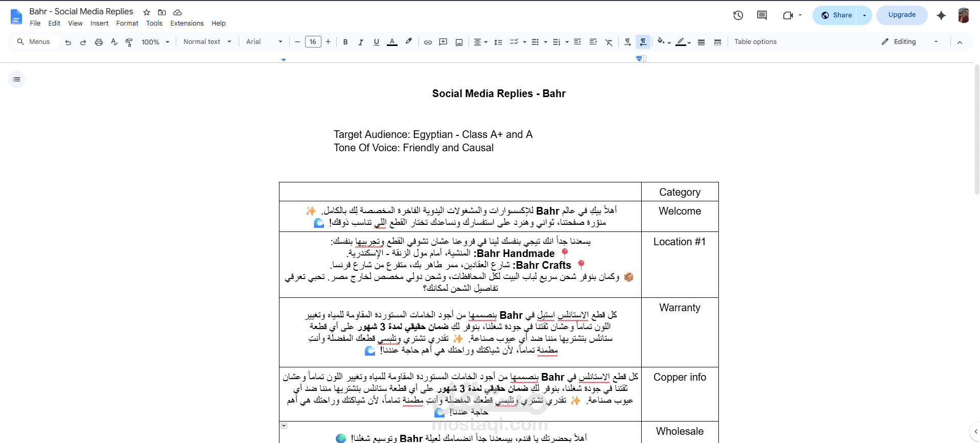Screen dimensions: 980x443
Task: Print the document
Action: pos(99,42)
